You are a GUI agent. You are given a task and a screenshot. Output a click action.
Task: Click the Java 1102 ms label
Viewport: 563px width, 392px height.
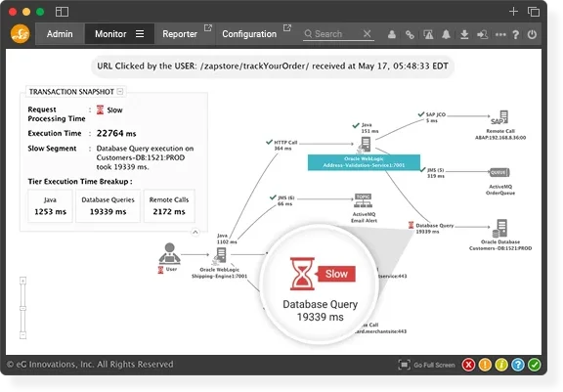(227, 239)
